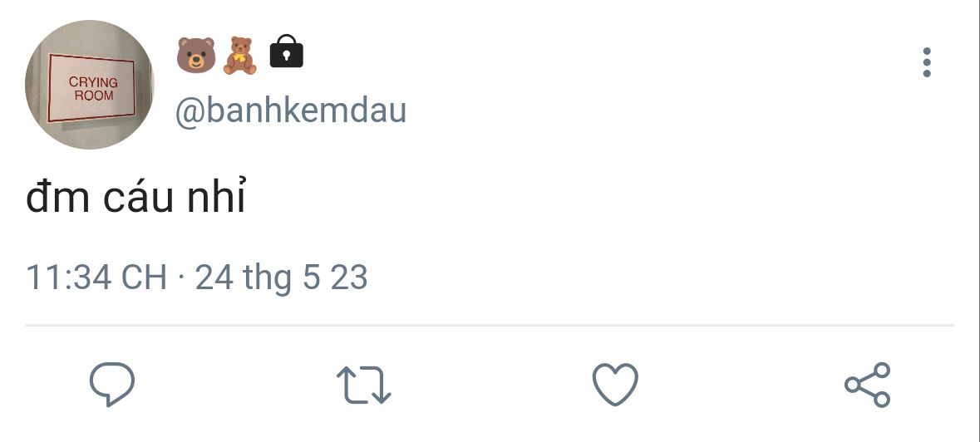Click the red-bordered CRYING ROOM sign in avatar

pyautogui.click(x=91, y=88)
